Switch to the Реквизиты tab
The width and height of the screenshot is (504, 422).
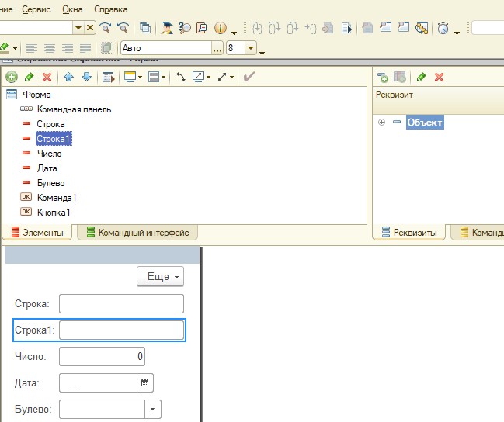pos(409,232)
